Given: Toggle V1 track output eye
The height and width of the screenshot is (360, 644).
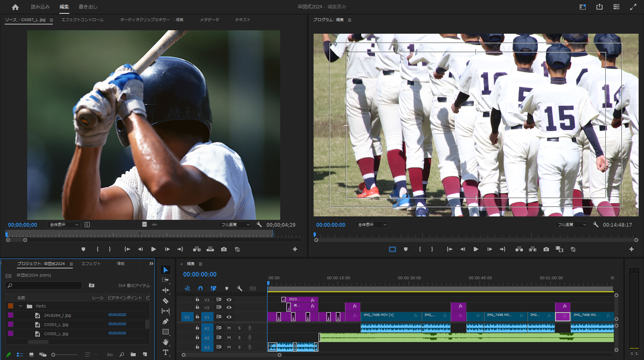Looking at the screenshot, I should (x=229, y=317).
